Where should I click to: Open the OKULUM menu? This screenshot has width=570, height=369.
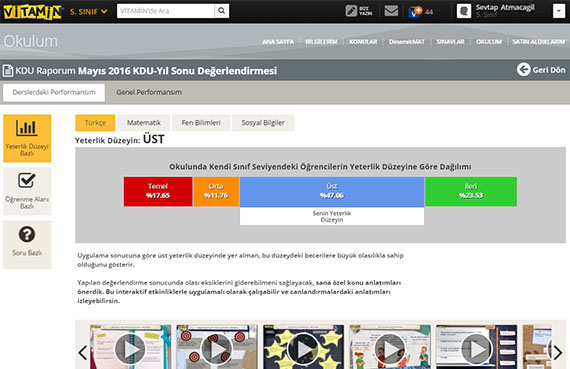point(489,42)
